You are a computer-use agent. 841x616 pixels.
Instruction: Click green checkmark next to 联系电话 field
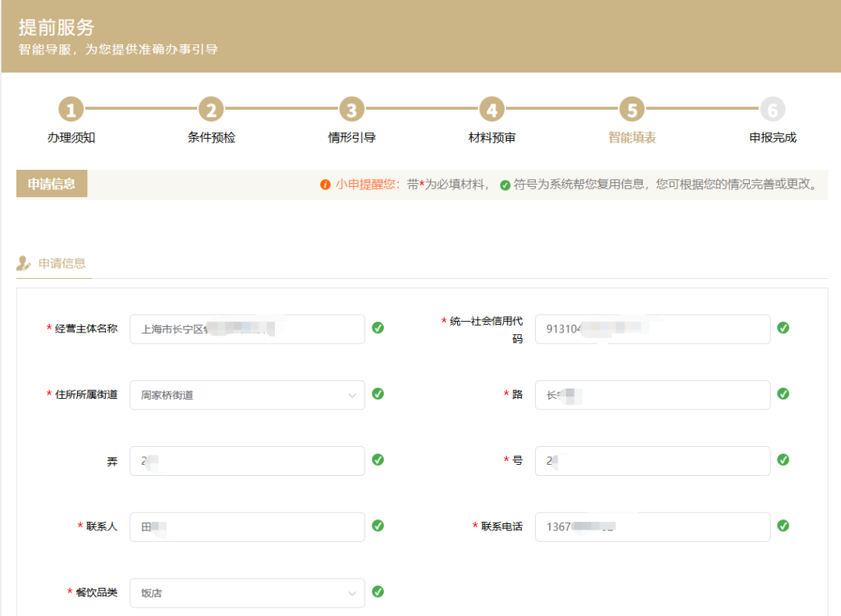783,526
